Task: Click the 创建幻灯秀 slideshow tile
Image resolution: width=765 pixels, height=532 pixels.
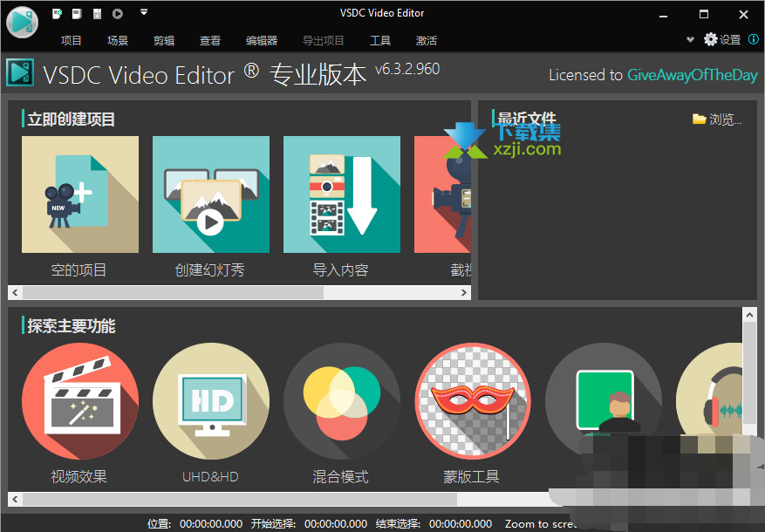Action: (x=211, y=194)
